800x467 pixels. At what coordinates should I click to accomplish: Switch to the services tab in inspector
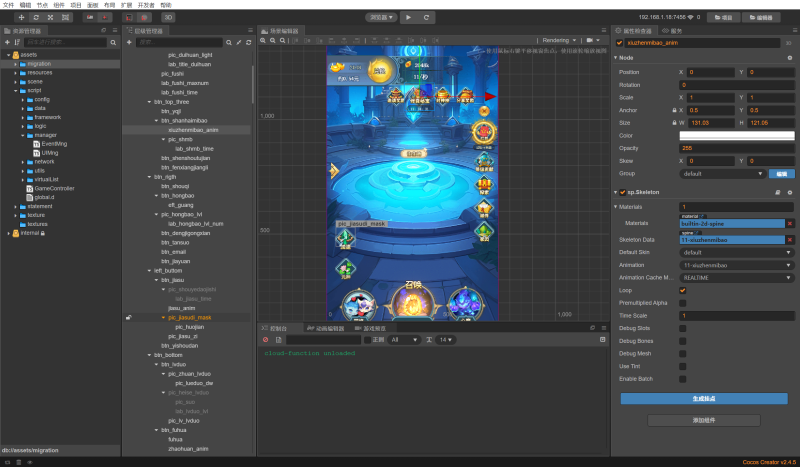tap(672, 31)
